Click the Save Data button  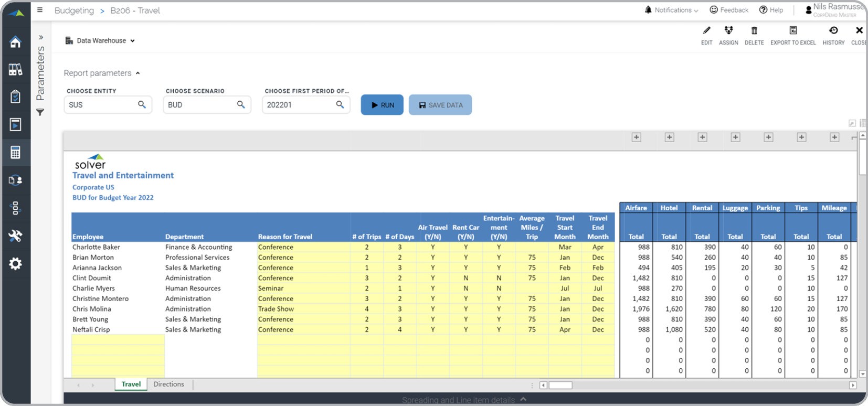click(440, 105)
